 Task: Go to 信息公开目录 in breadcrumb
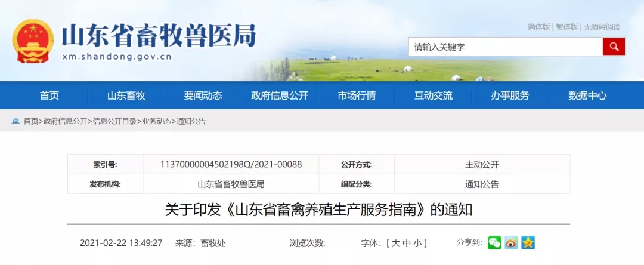point(114,121)
